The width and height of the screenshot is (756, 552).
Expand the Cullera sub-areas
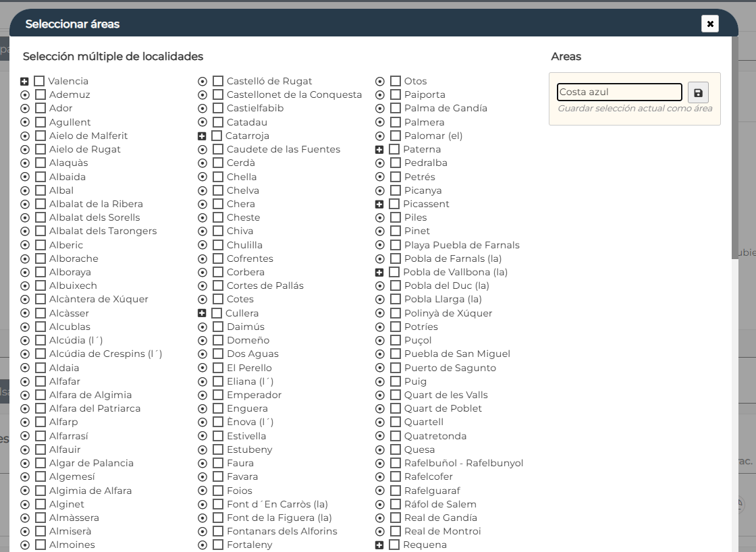pyautogui.click(x=202, y=314)
